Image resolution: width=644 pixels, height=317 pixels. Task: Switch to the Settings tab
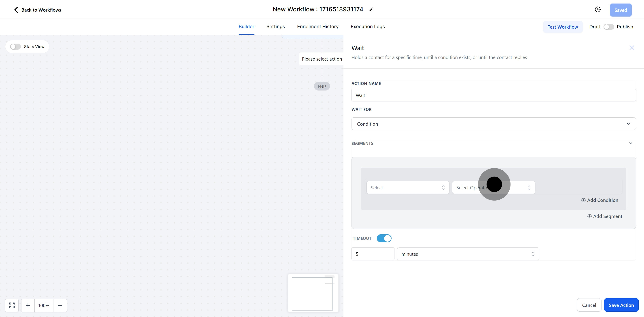(275, 27)
